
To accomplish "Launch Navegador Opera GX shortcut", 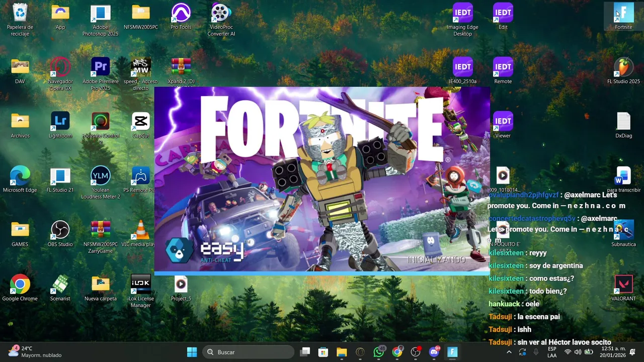I will (60, 74).
